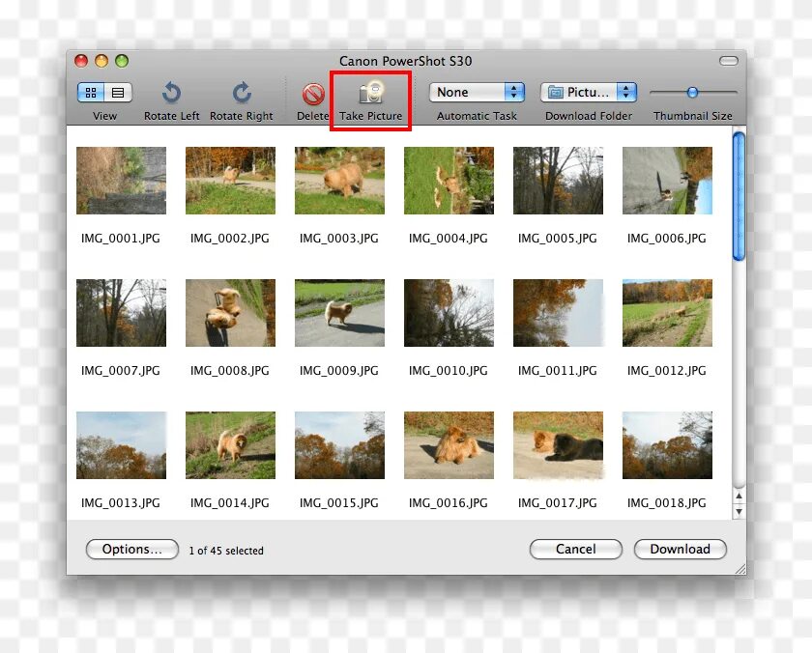Select thumbnail IMG_0009.JPG
This screenshot has width=812, height=653.
[x=339, y=313]
